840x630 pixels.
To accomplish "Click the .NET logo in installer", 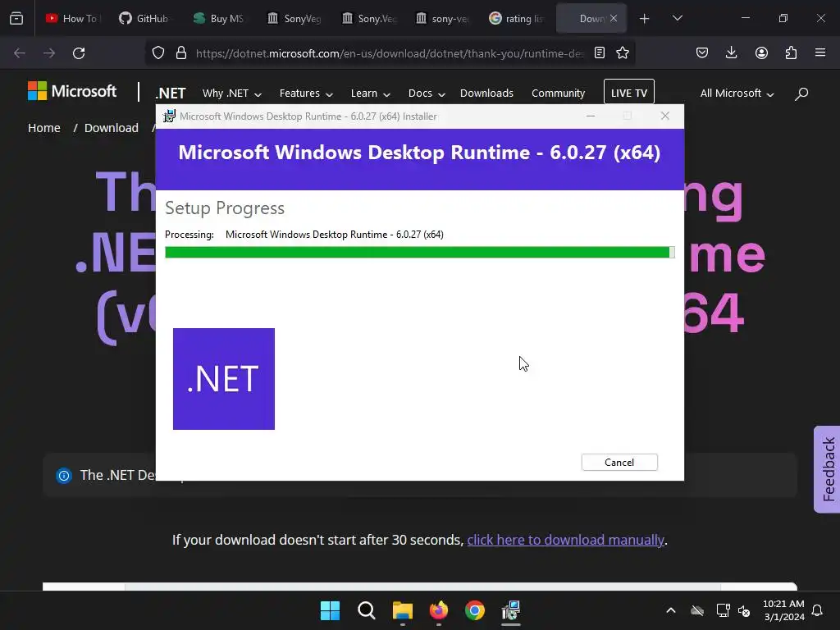I will 224,379.
